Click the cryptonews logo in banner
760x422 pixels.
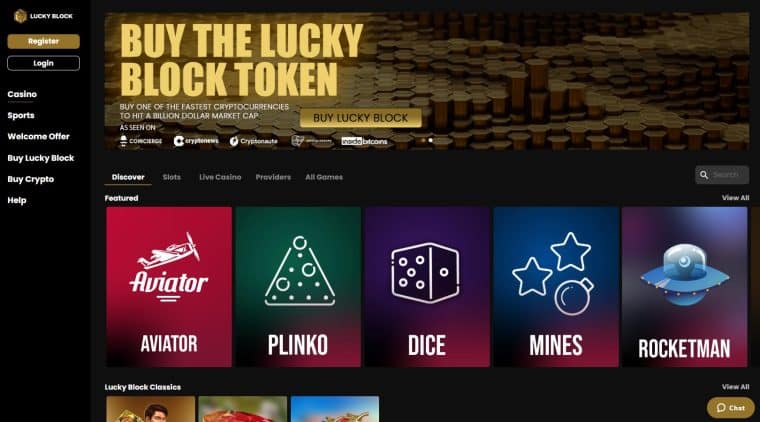[196, 141]
